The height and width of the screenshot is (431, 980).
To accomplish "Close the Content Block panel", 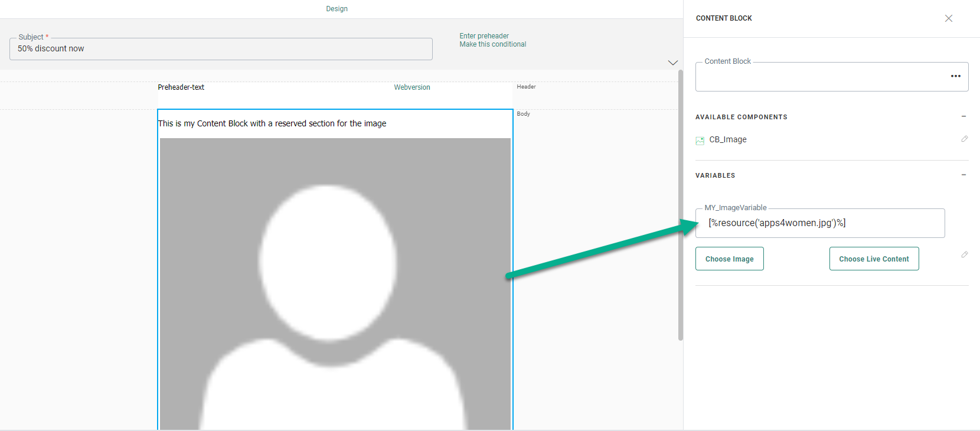I will 948,18.
